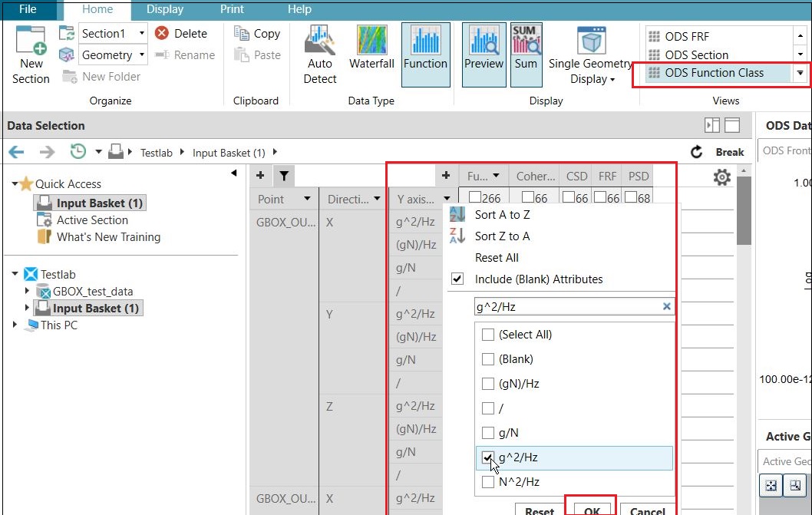812x515 pixels.
Task: Click the Copy icon in the Clipboard group
Action: tap(257, 33)
